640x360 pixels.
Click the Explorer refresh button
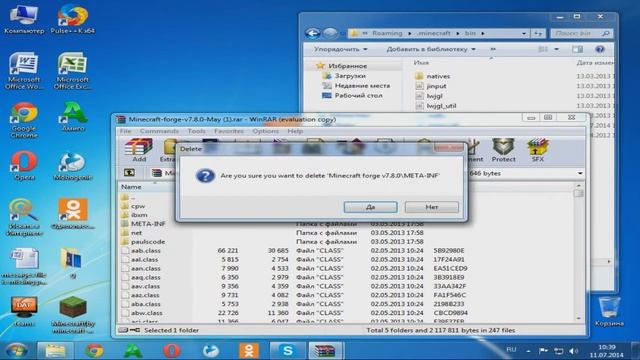(x=538, y=33)
